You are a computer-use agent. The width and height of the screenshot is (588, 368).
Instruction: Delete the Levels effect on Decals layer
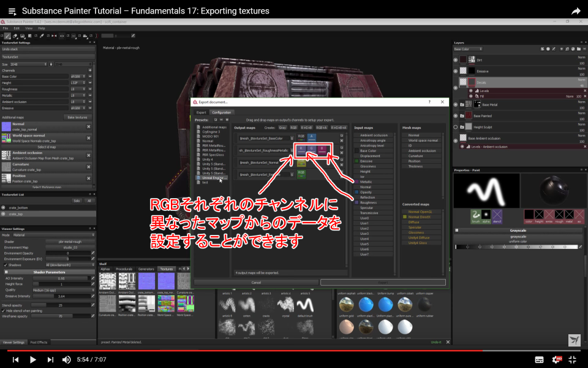click(x=584, y=91)
